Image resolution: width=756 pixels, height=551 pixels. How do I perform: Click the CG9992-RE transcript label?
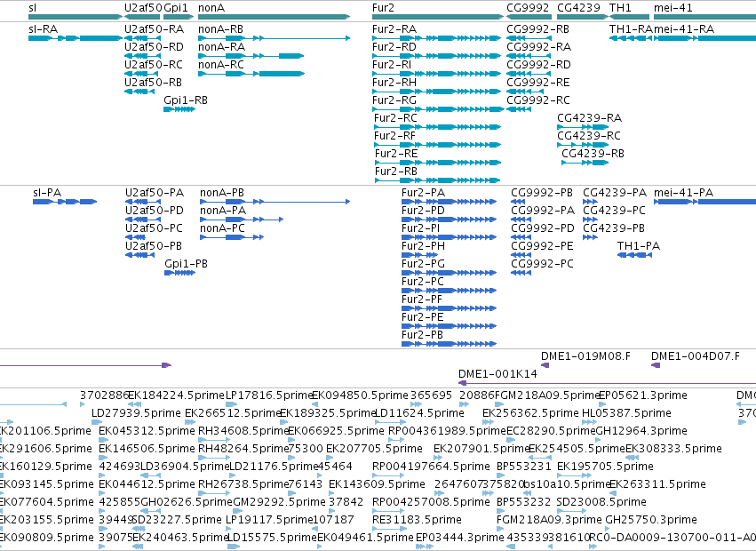538,83
